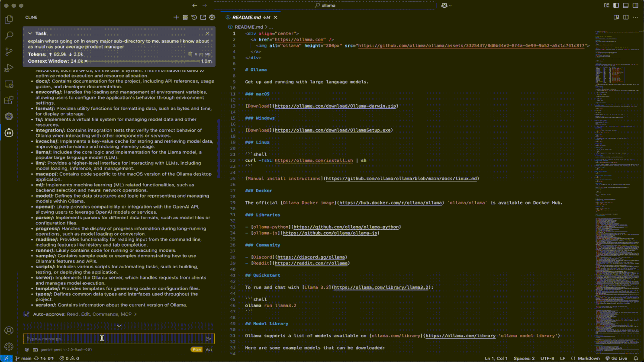The height and width of the screenshot is (362, 644).
Task: Open editor More Actions ellipsis
Action: (x=635, y=17)
